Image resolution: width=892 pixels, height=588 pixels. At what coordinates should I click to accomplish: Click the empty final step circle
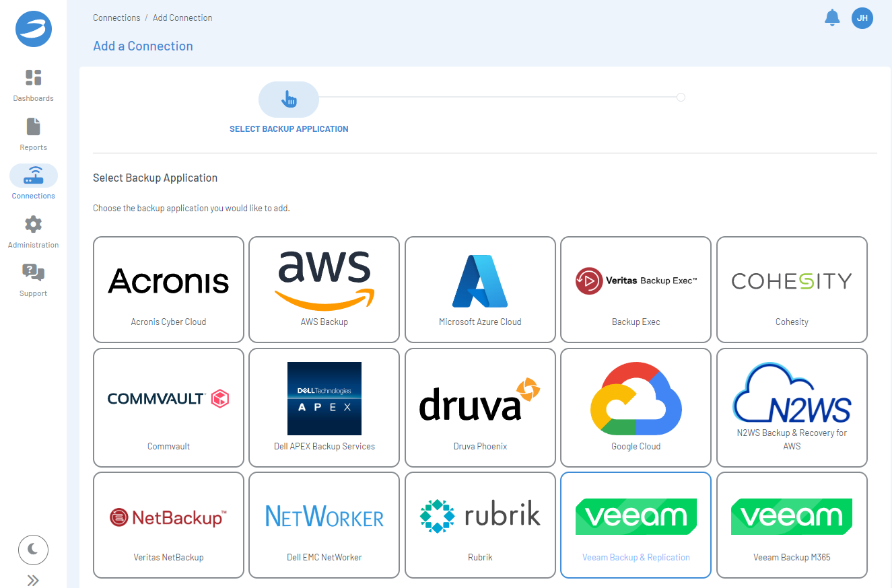click(x=681, y=98)
